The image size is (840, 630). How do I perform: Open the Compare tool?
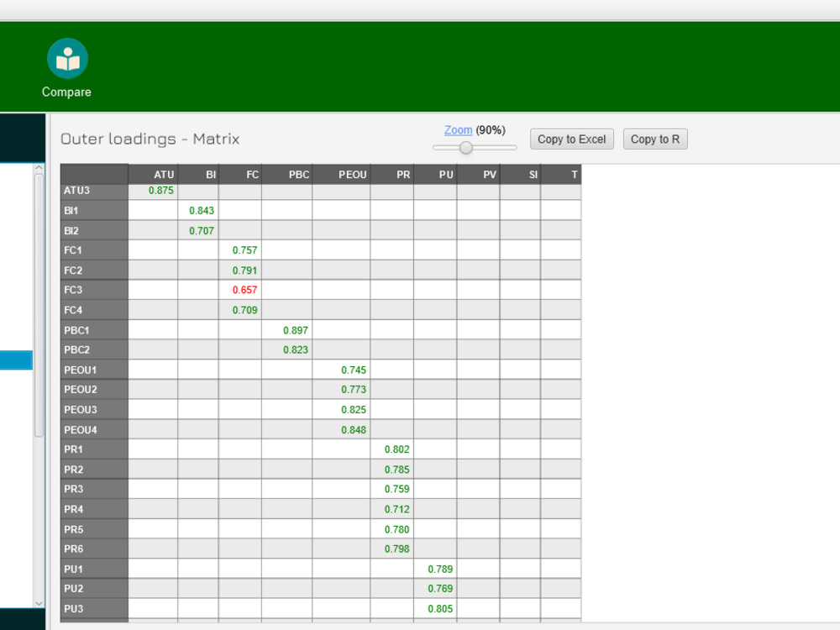point(67,63)
